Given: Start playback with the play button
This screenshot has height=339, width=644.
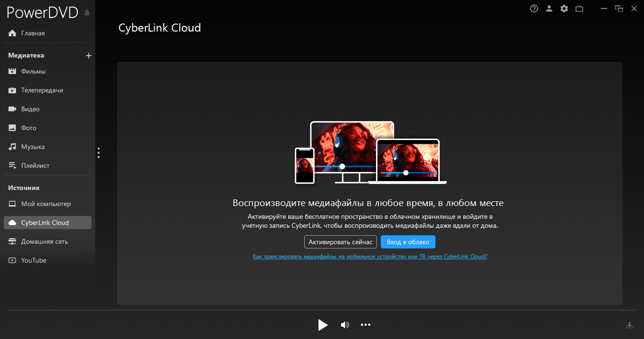Looking at the screenshot, I should (x=323, y=325).
